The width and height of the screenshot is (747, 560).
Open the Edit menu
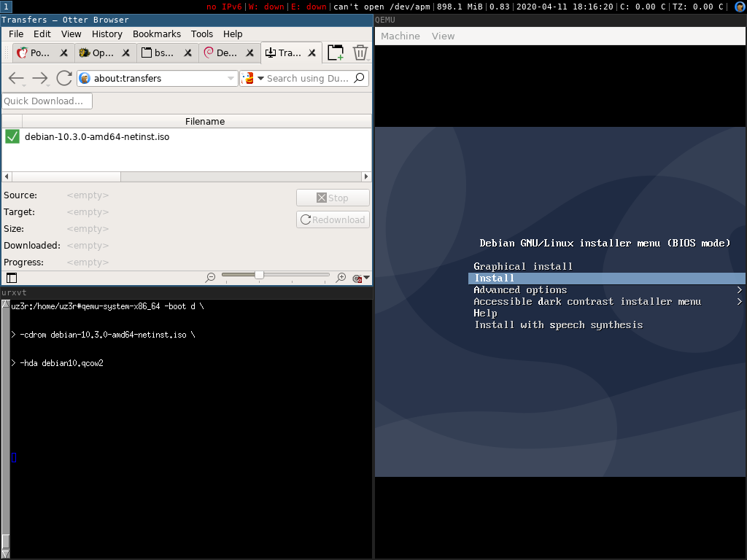tap(42, 34)
